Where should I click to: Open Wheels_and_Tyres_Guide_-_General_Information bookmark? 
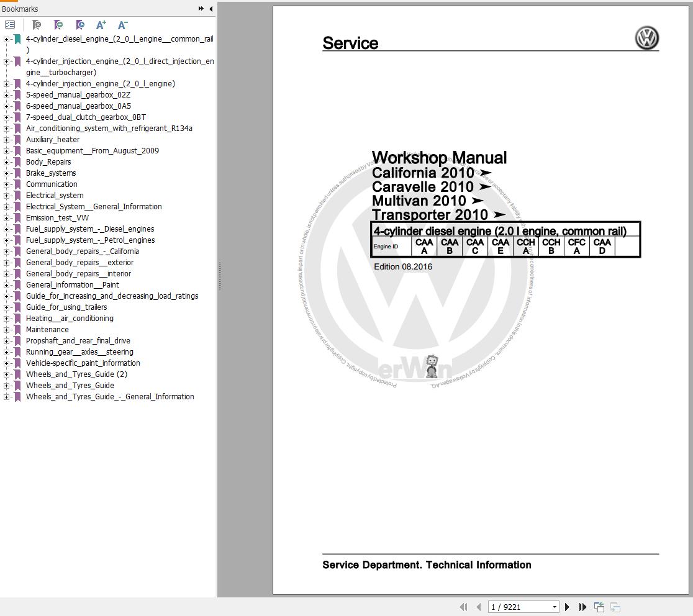click(110, 396)
